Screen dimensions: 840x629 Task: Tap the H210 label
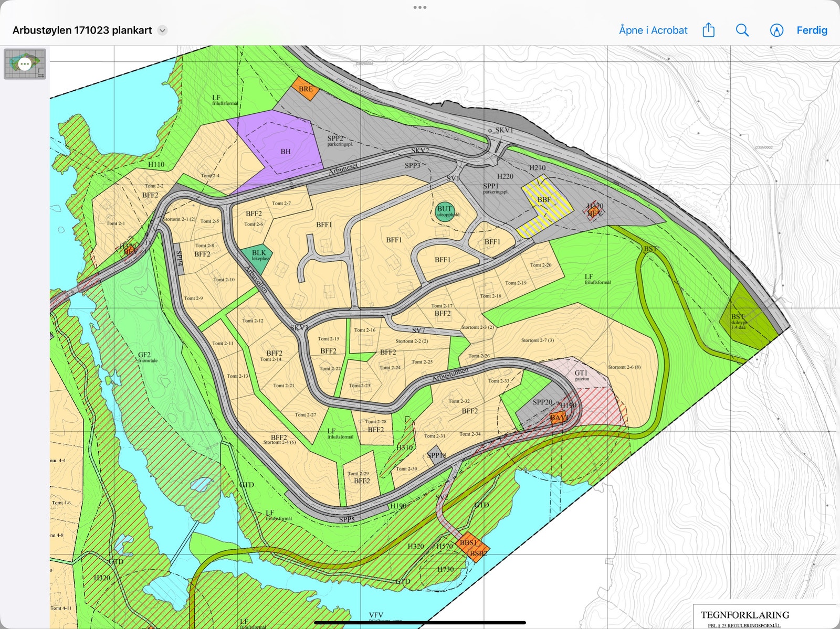(537, 167)
